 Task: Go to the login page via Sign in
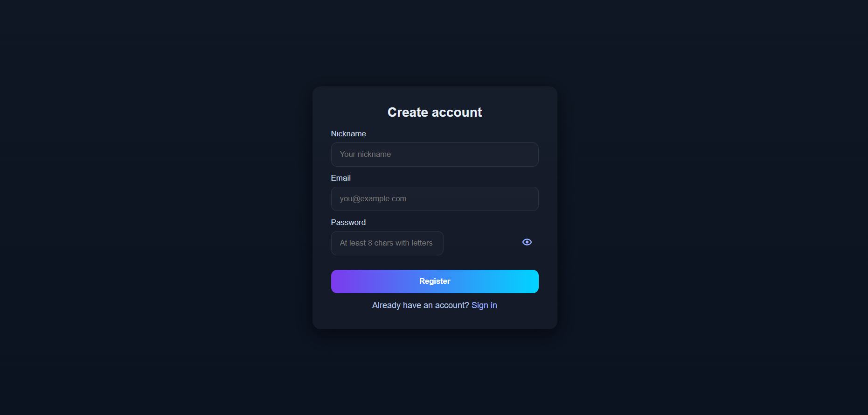(x=484, y=305)
